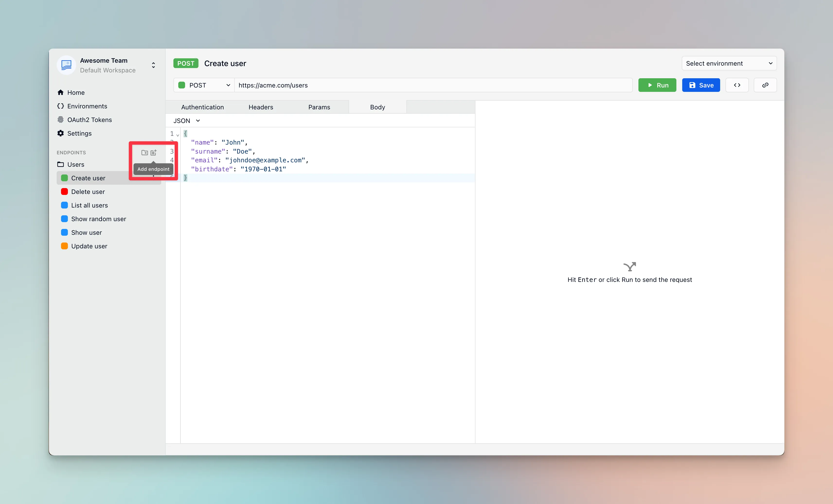833x504 pixels.
Task: Click the Create user title
Action: [x=225, y=63]
